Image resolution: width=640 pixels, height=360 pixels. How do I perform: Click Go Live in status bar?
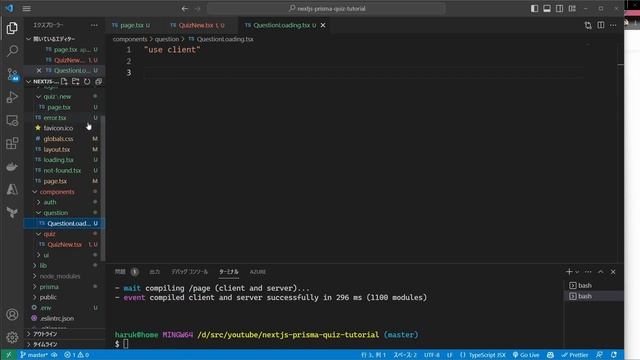pos(526,355)
